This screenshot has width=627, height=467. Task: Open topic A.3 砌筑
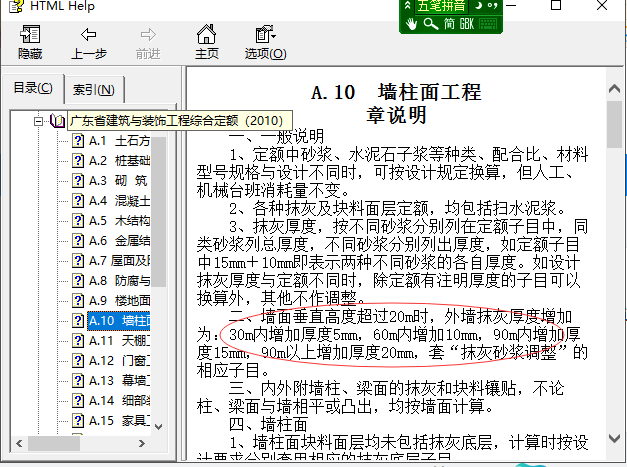click(x=118, y=181)
